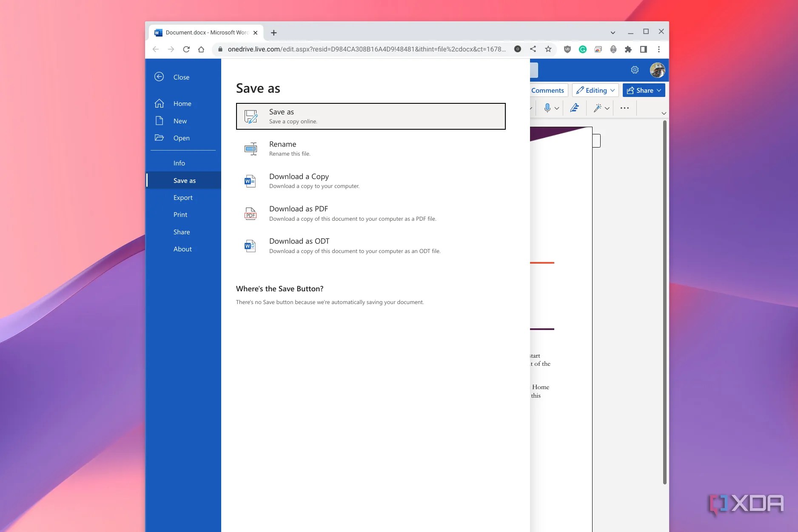Open OneDrive settings gear
This screenshot has height=532, width=798.
pos(635,70)
